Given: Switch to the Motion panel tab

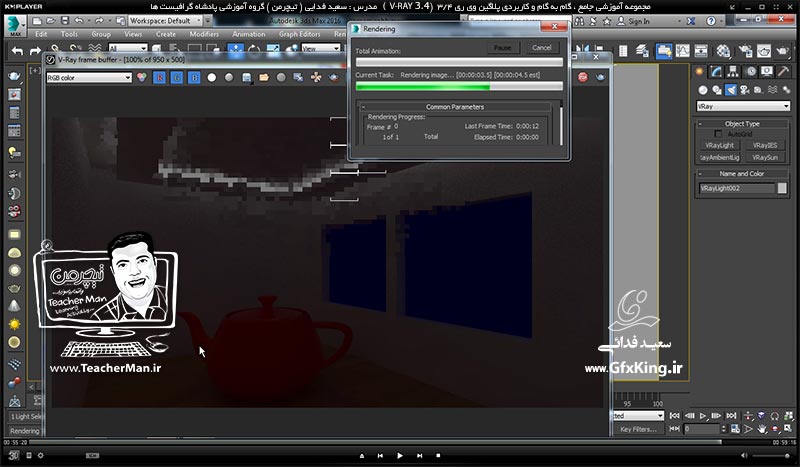Looking at the screenshot, I should [x=751, y=72].
